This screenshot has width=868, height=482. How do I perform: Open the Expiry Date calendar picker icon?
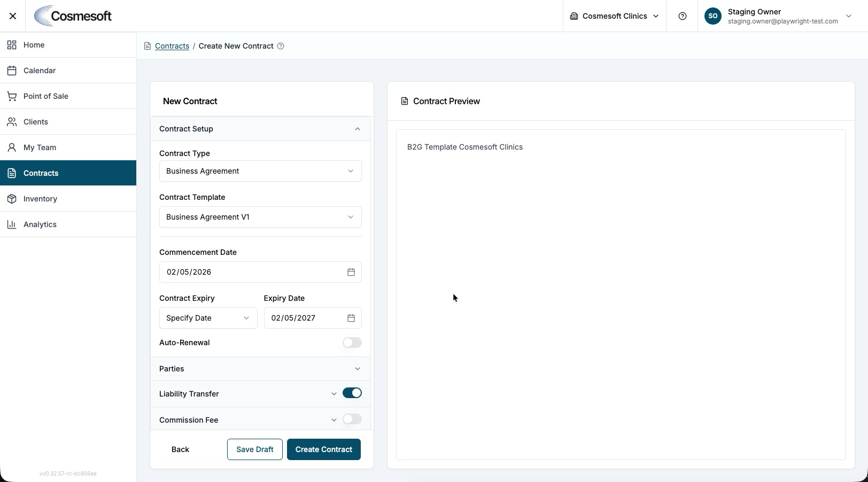pyautogui.click(x=351, y=318)
